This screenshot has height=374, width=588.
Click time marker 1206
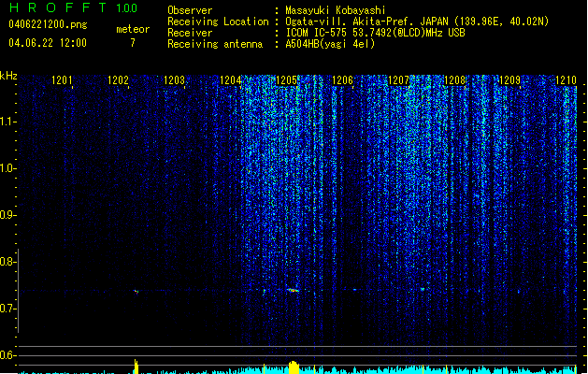coord(342,80)
